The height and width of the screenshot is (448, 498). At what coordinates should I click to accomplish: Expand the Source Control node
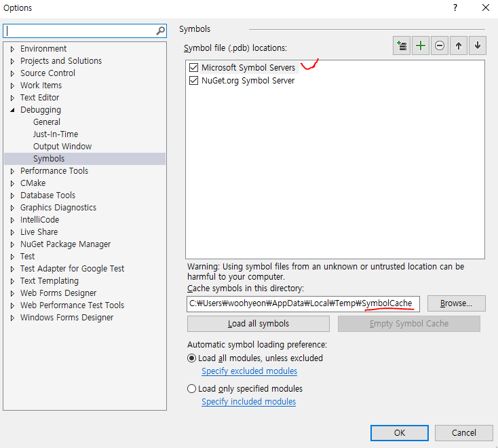(x=12, y=73)
